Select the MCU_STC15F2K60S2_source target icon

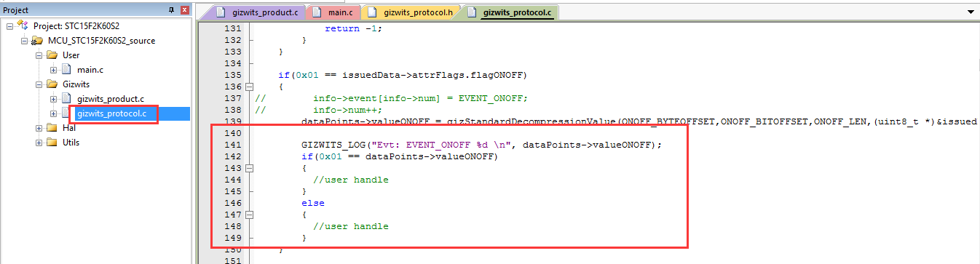[38, 40]
